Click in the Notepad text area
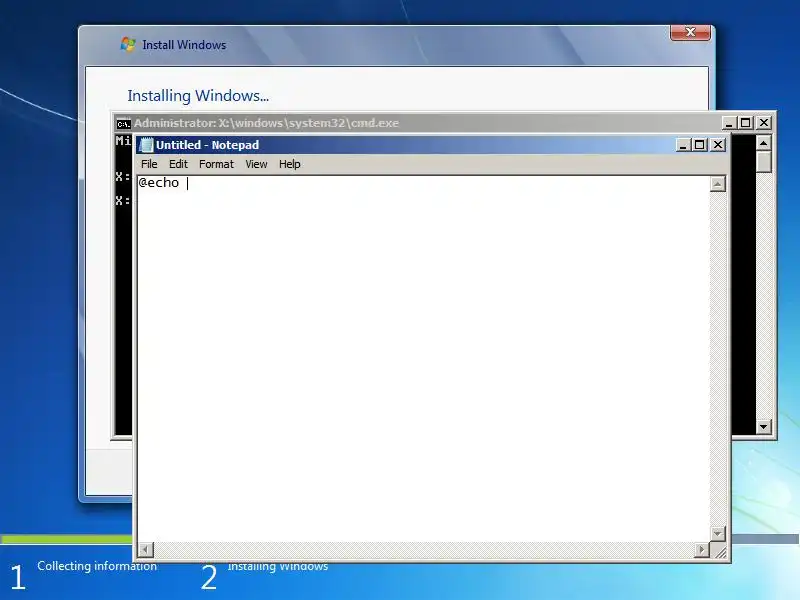The height and width of the screenshot is (600, 800). 423,359
